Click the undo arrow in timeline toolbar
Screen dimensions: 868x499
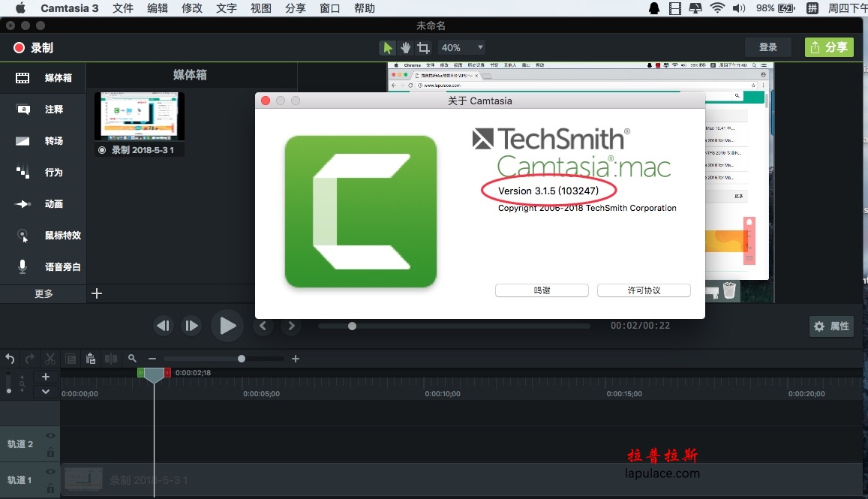(x=10, y=359)
